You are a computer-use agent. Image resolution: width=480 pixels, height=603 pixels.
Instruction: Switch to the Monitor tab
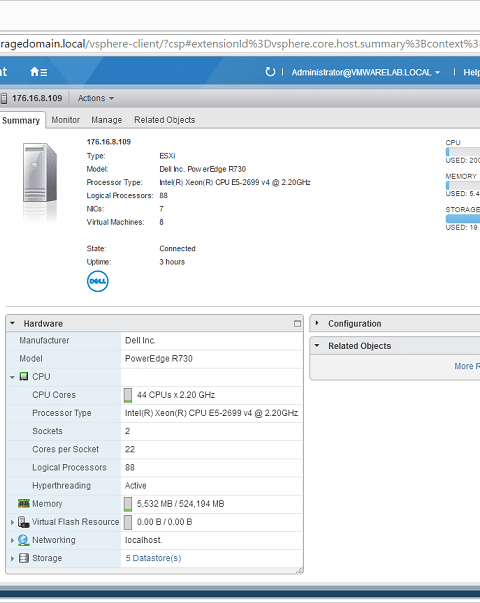(x=65, y=120)
